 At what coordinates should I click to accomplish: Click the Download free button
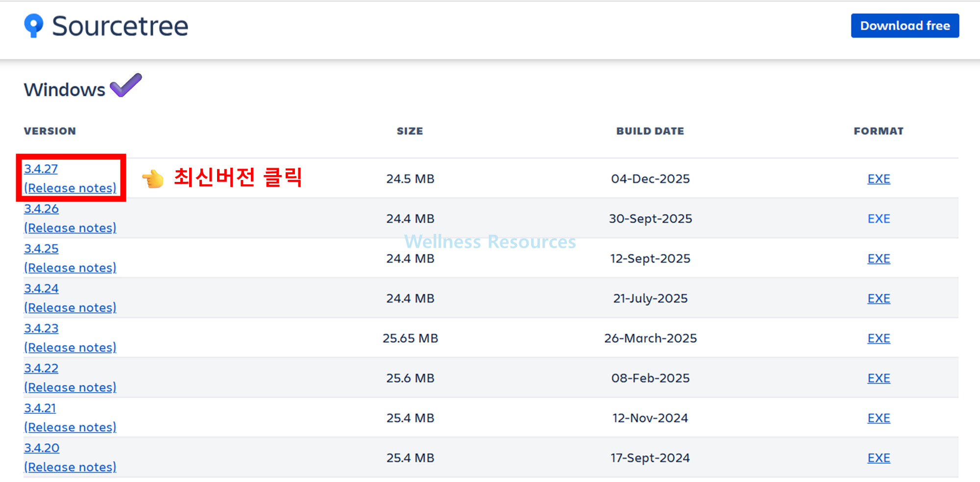(905, 25)
